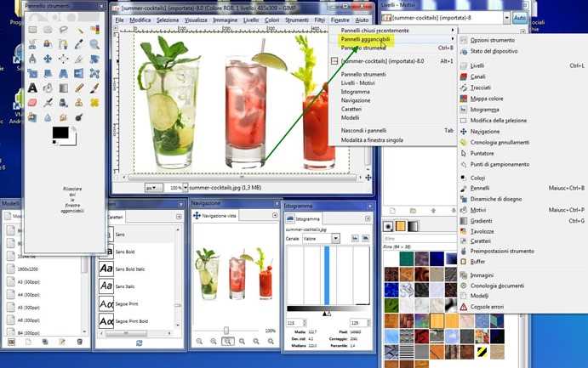
Task: Toggle the Auto button in Livelli dialog
Action: click(x=521, y=17)
